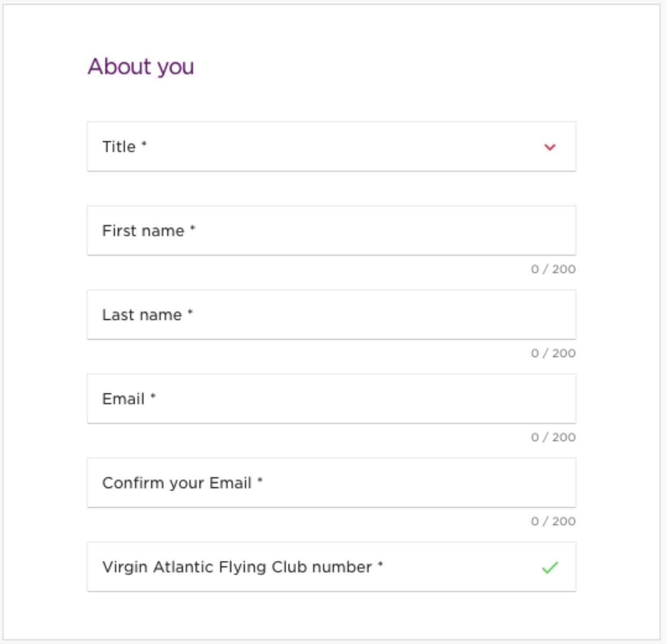
Task: Click the "First name *" placeholder label
Action: pyautogui.click(x=143, y=231)
